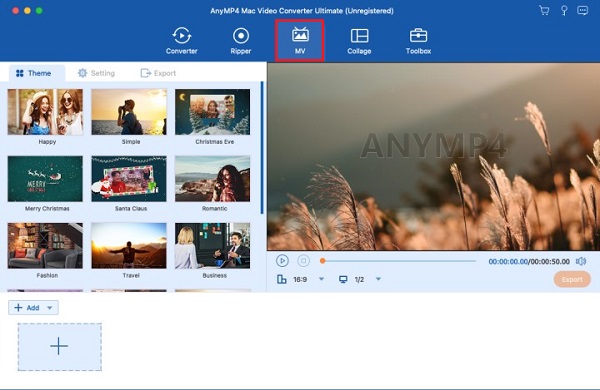Image resolution: width=600 pixels, height=390 pixels.
Task: Select the MV module icon
Action: [300, 40]
